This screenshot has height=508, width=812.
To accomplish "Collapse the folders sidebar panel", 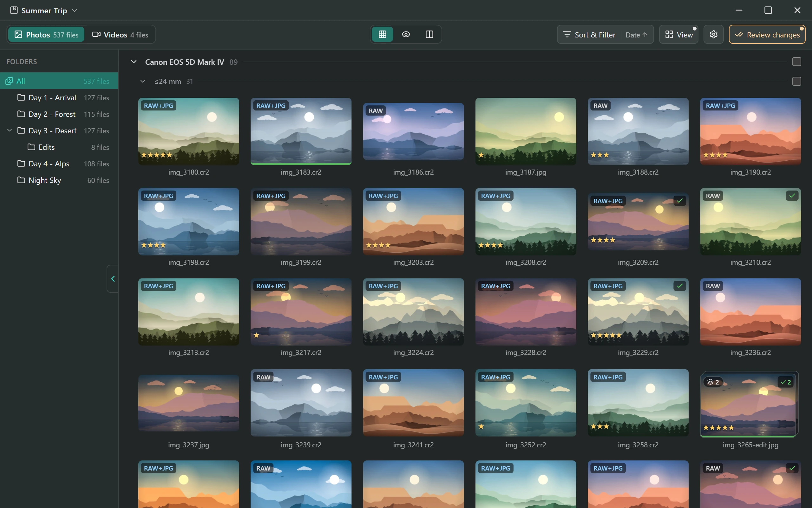I will point(113,278).
